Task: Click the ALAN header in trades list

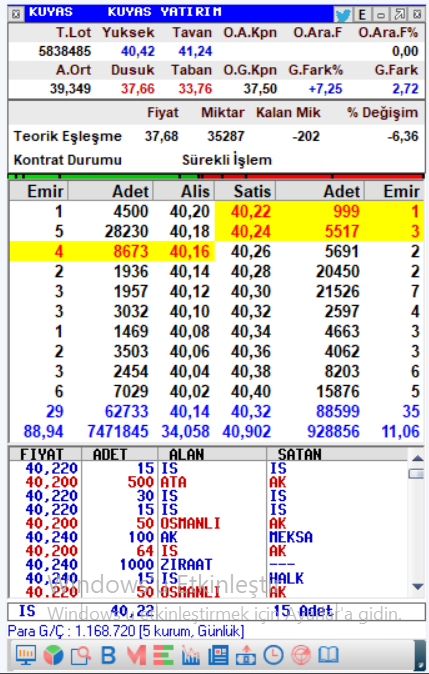Action: [x=187, y=454]
